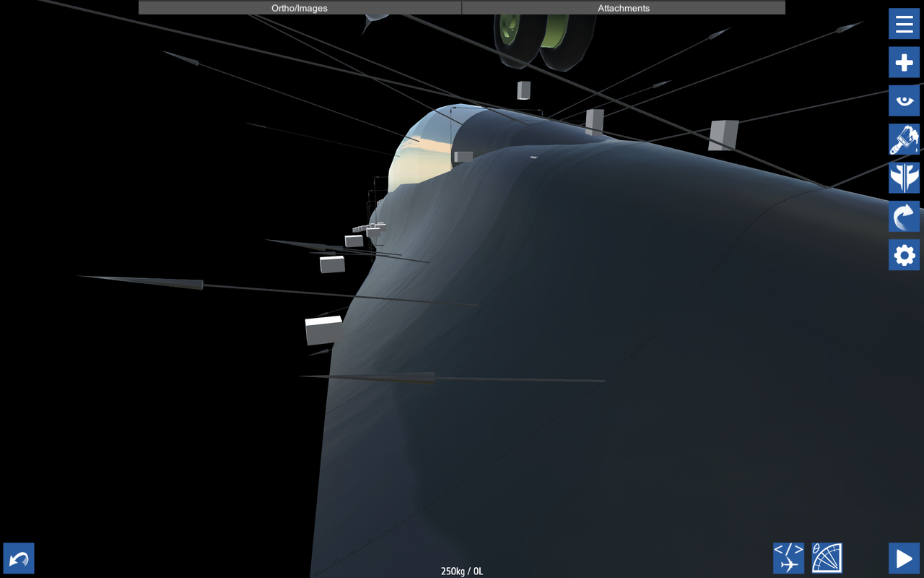The height and width of the screenshot is (578, 924).
Task: Click the redo arrow button
Action: (904, 216)
